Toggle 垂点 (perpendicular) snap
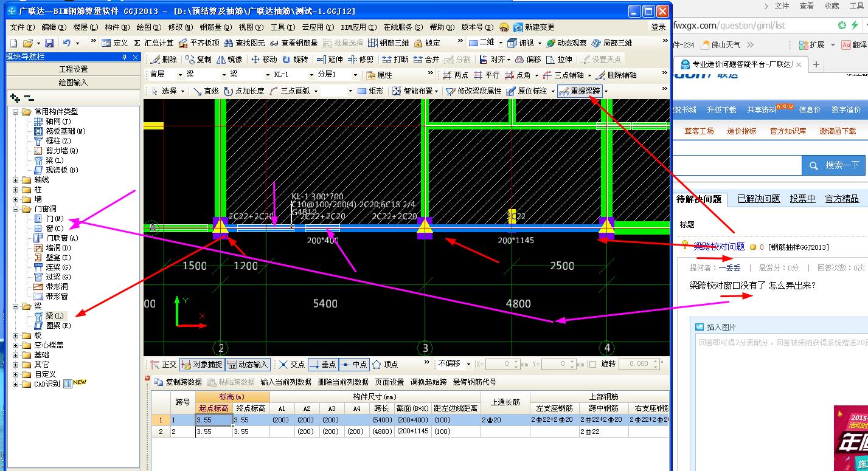The width and height of the screenshot is (868, 471). pos(323,365)
